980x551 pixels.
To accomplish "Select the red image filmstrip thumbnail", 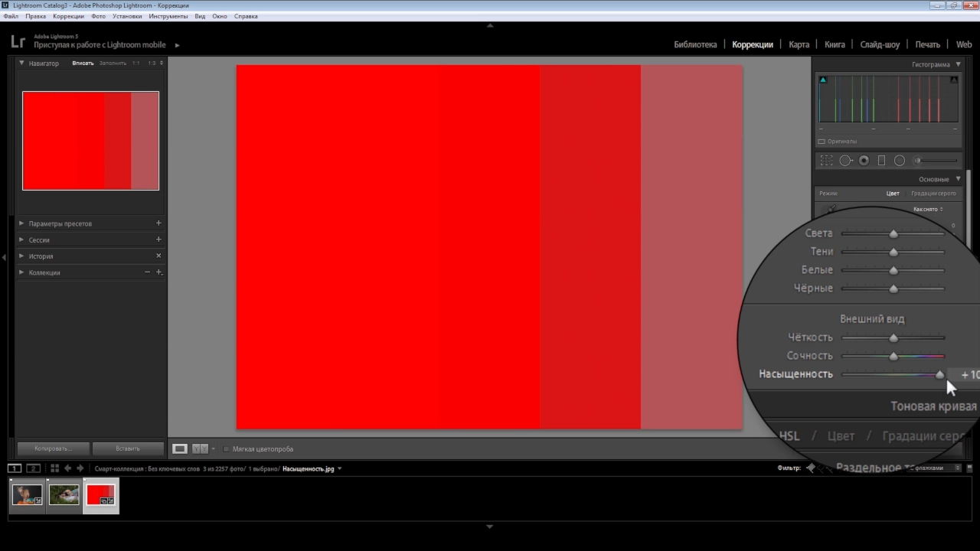I will click(100, 495).
